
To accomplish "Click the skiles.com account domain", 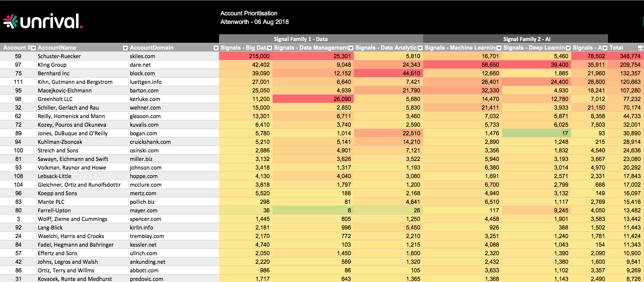I will pyautogui.click(x=142, y=56).
